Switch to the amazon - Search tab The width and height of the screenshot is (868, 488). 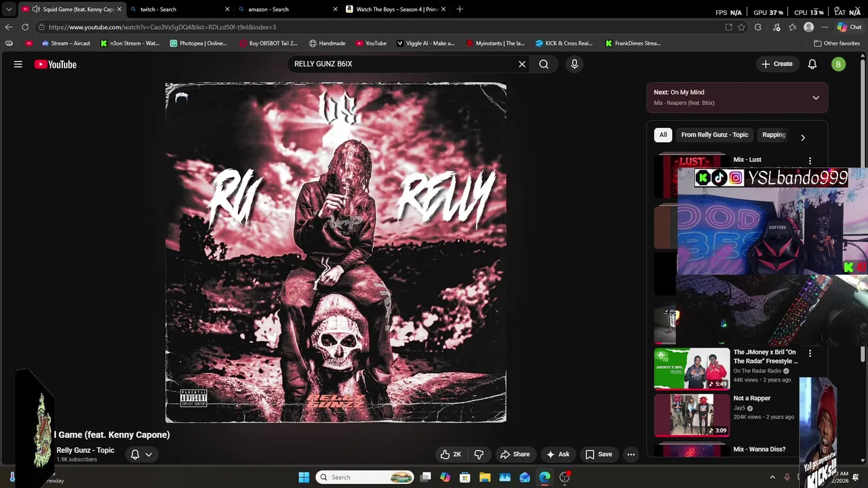[288, 9]
